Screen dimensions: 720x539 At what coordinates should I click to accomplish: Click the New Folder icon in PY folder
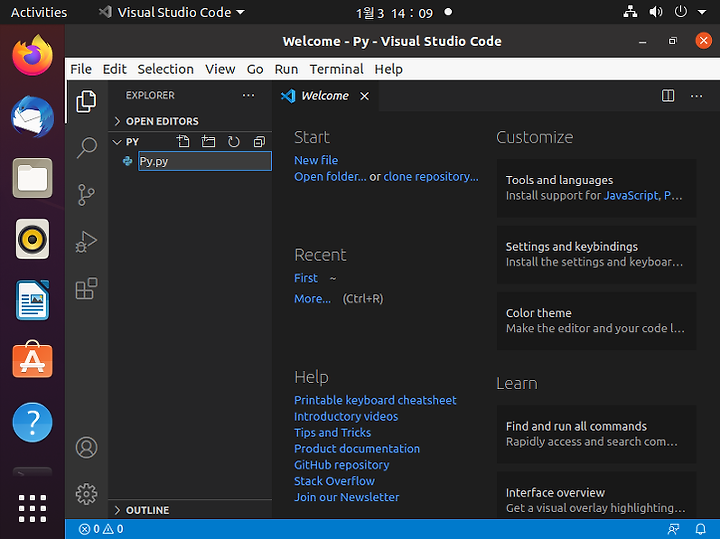[x=208, y=141]
